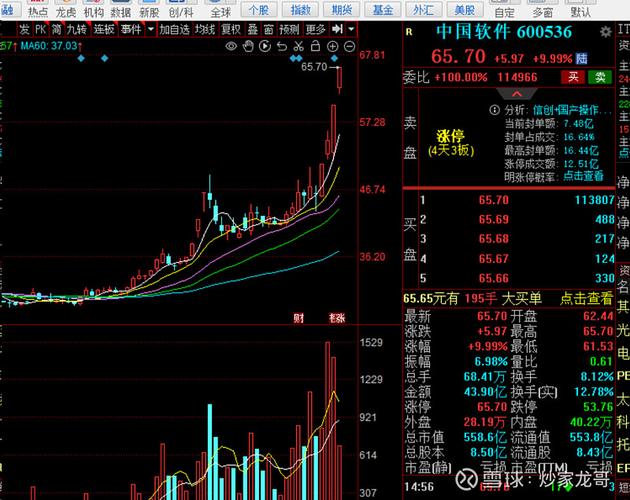Click the 换手 8.12% value
The image size is (630, 500).
click(597, 377)
